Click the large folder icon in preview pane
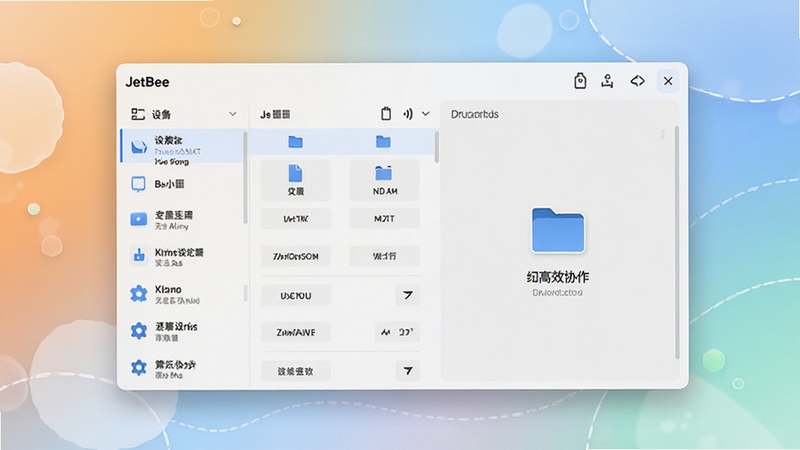 click(x=558, y=230)
